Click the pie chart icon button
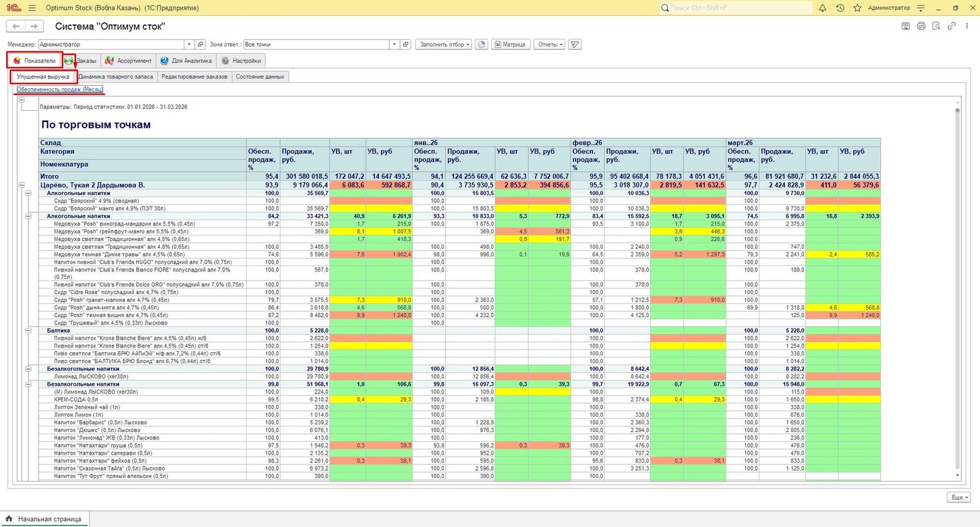The width and height of the screenshot is (980, 527). click(x=481, y=44)
